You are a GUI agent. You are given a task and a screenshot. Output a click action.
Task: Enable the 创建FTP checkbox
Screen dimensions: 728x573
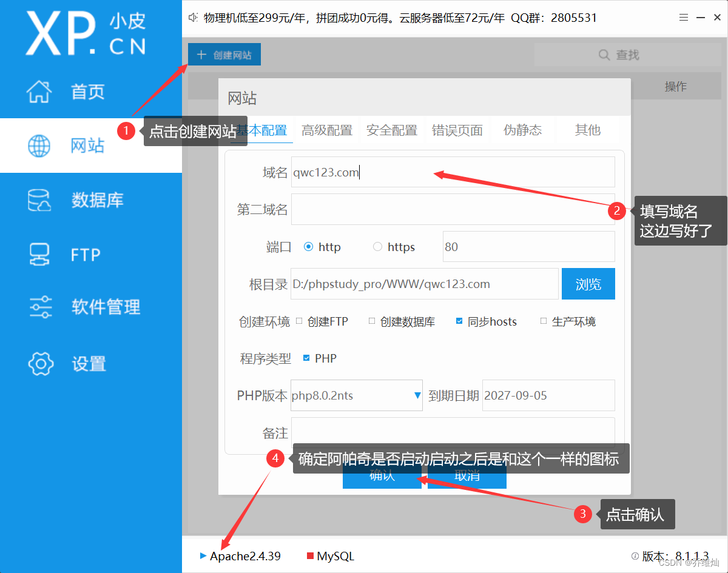(x=299, y=321)
